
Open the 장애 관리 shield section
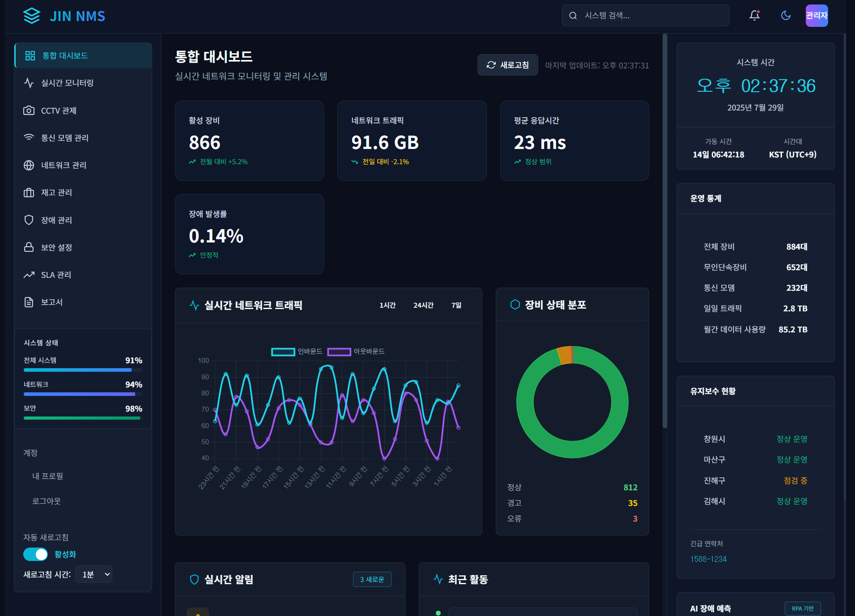point(56,220)
